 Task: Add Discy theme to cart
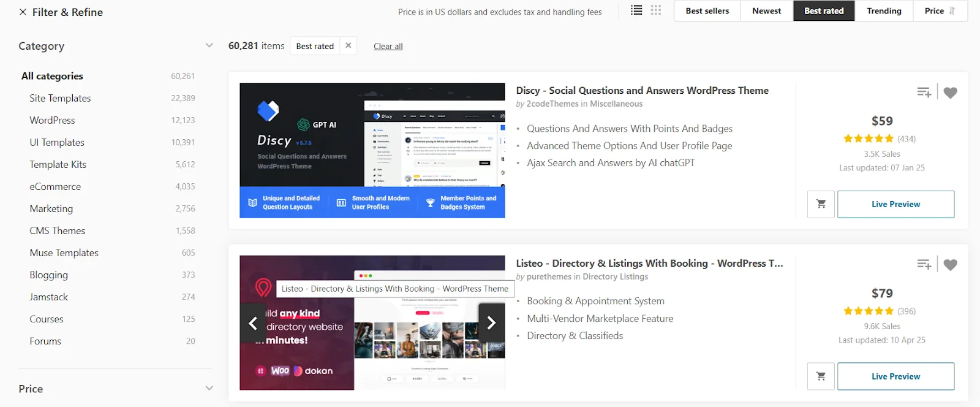[821, 204]
